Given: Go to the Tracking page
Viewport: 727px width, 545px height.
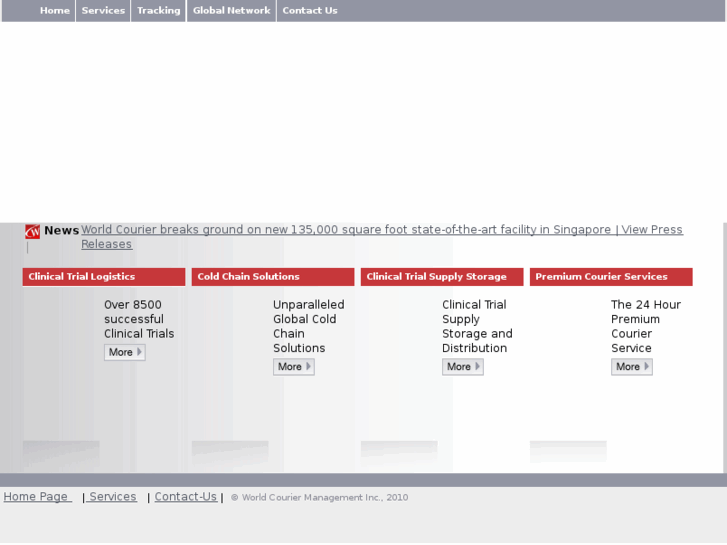Looking at the screenshot, I should (159, 11).
